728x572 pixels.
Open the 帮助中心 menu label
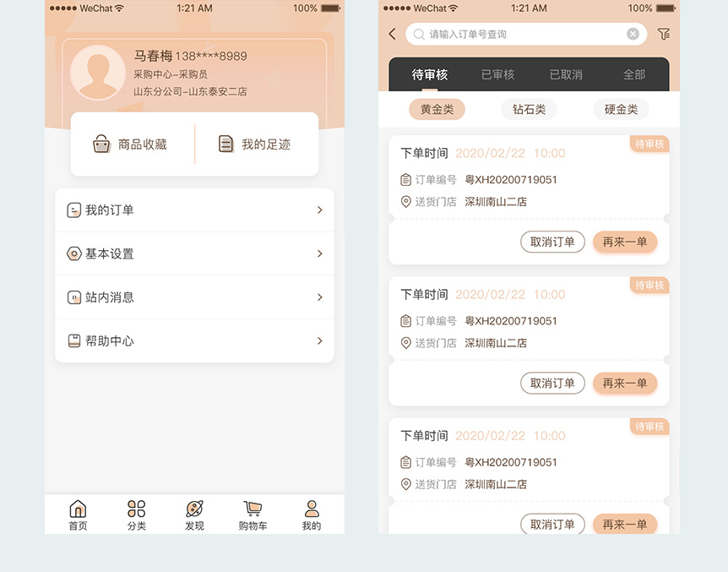[110, 341]
